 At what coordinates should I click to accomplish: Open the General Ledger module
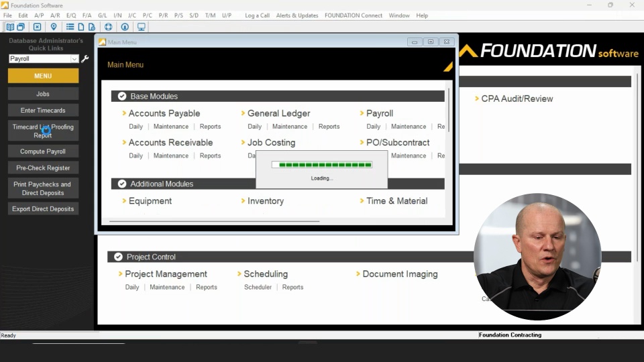[x=278, y=113]
